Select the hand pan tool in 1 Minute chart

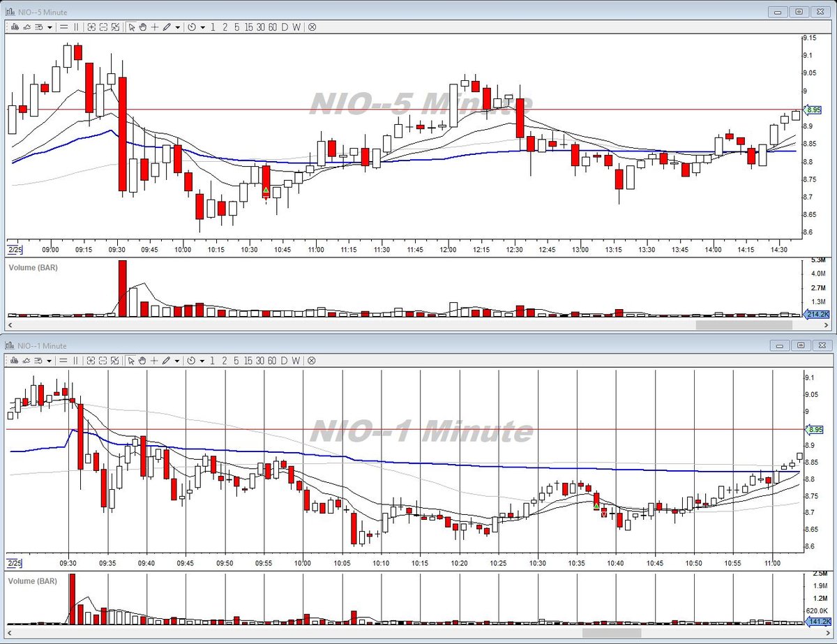point(143,361)
